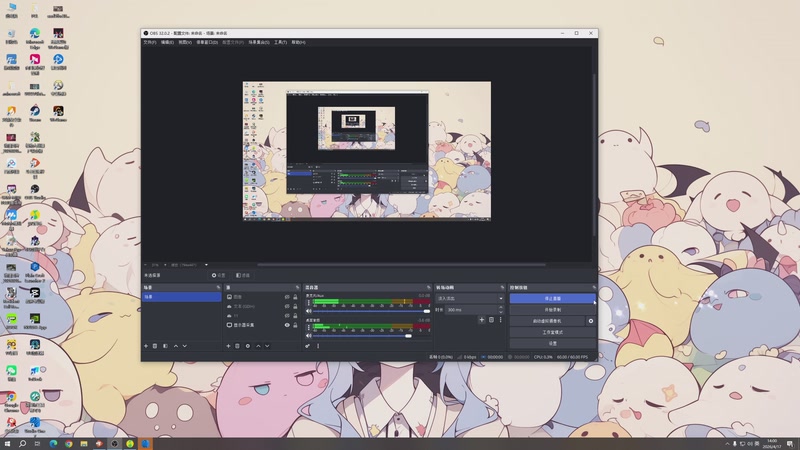Adjust the 麦克风/Aux volume slider
Viewport: 800px width, 450px height.
point(371,311)
